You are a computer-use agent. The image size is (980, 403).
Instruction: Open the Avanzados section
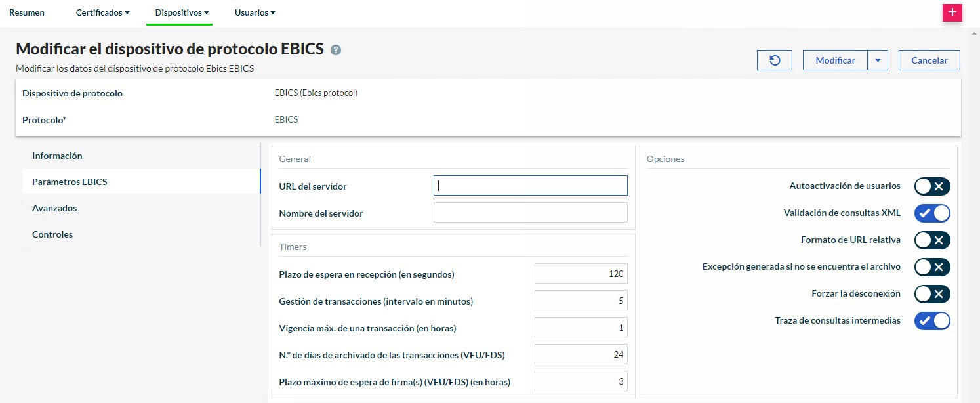click(54, 208)
